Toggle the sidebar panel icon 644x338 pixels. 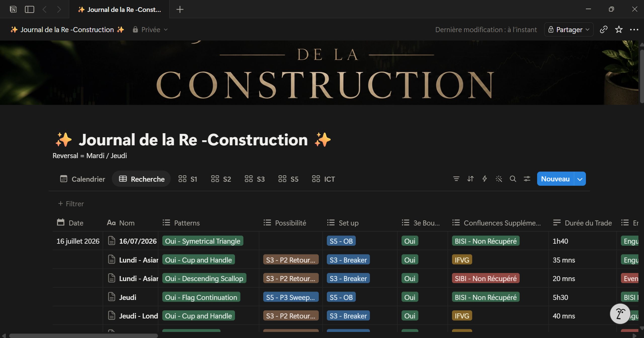click(29, 10)
